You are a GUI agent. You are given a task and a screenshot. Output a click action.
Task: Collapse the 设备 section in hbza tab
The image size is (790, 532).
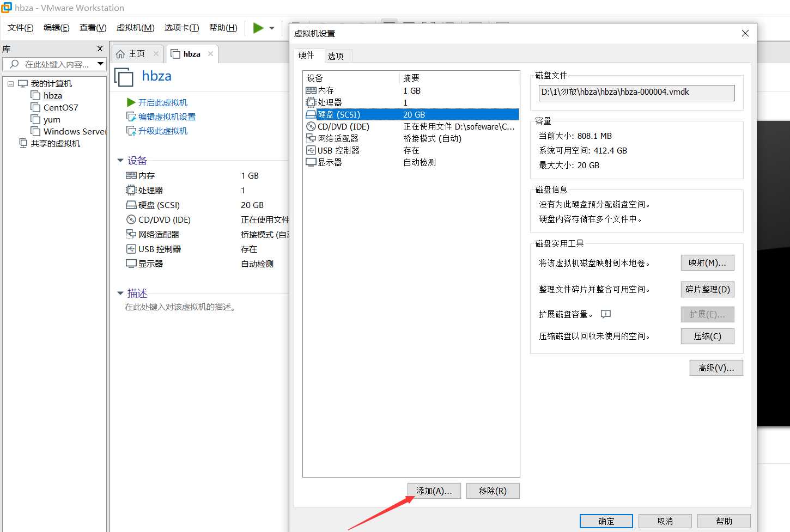pos(120,161)
